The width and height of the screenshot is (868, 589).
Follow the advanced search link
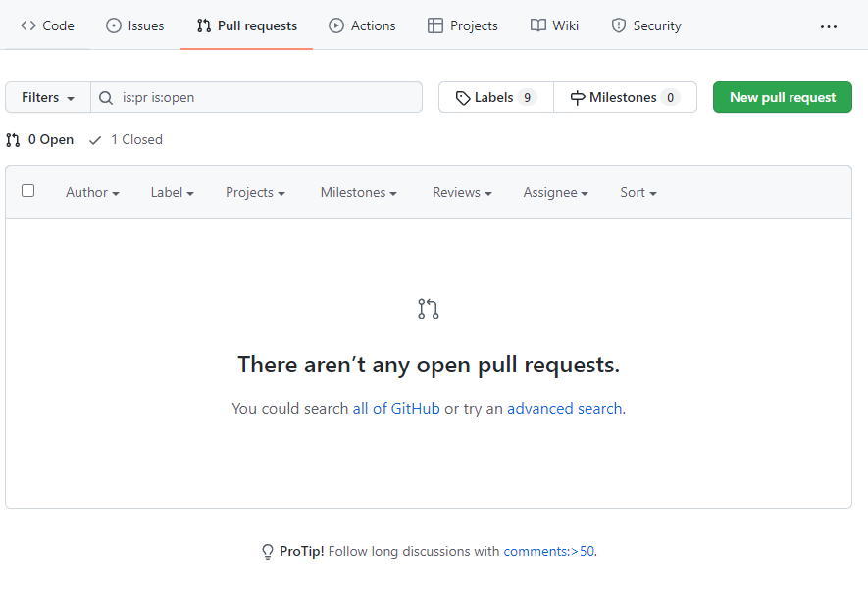564,409
